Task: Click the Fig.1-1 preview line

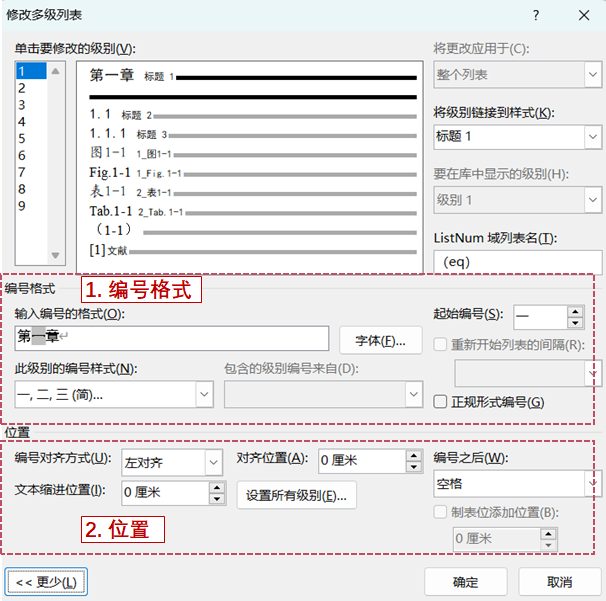Action: coord(253,173)
